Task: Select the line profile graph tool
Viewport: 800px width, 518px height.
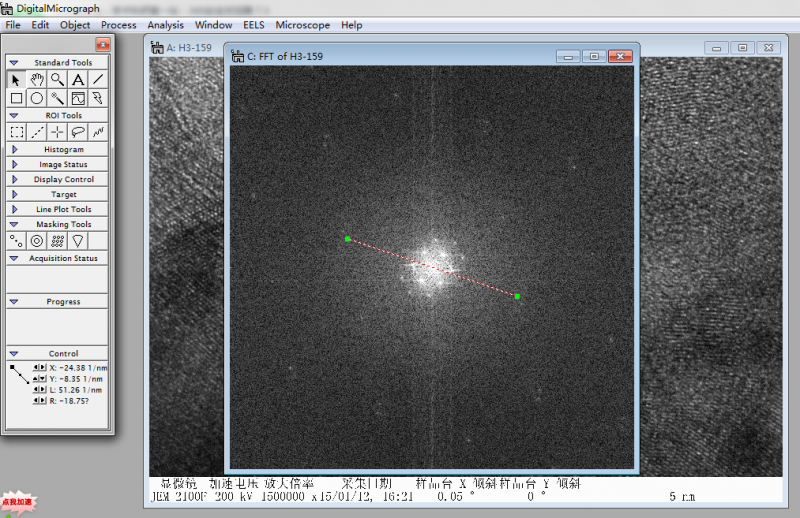Action: [x=78, y=98]
